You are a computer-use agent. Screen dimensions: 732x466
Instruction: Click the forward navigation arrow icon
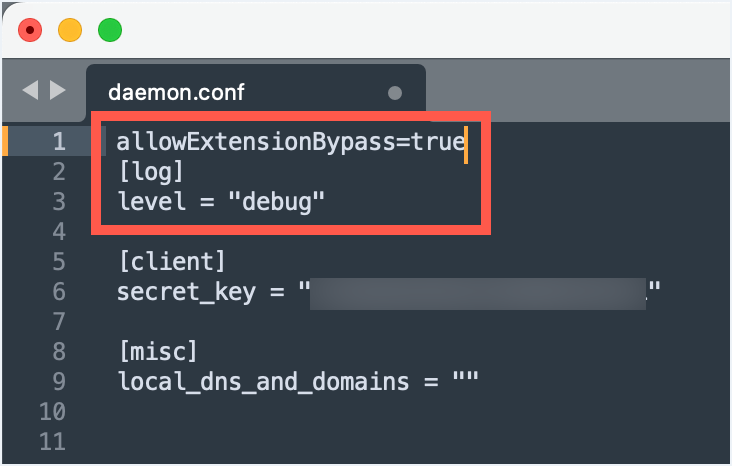58,91
